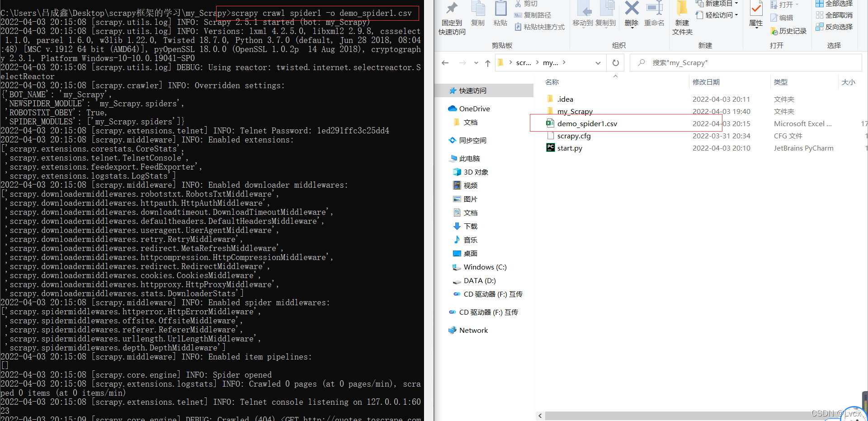Viewport: 868px width, 421px height.
Task: Expand the address bar history dropdown
Action: 598,63
